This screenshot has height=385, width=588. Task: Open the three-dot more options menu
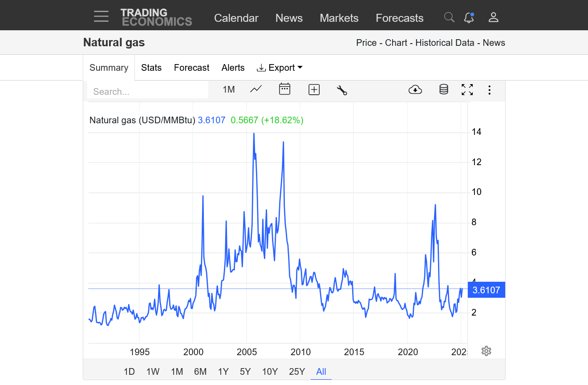489,90
